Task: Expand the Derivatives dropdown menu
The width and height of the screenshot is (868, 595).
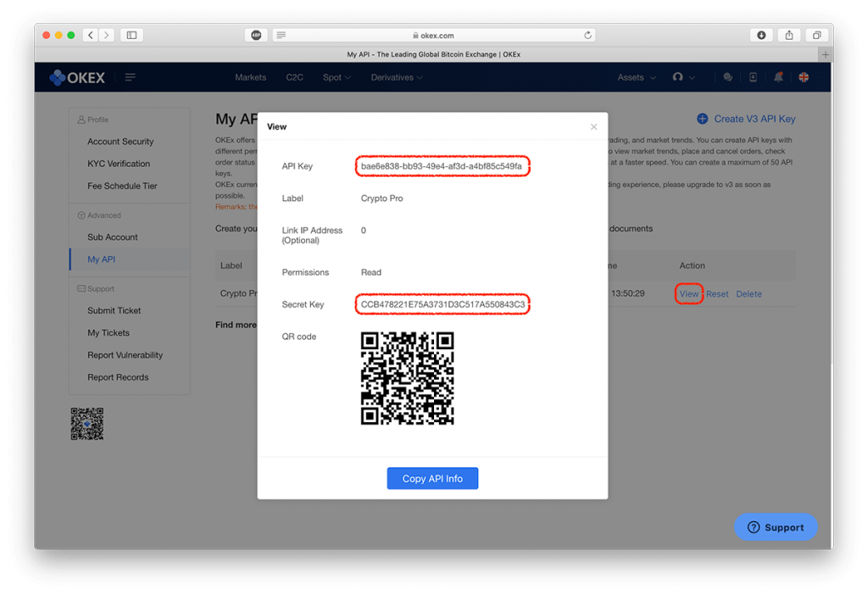Action: click(x=397, y=77)
